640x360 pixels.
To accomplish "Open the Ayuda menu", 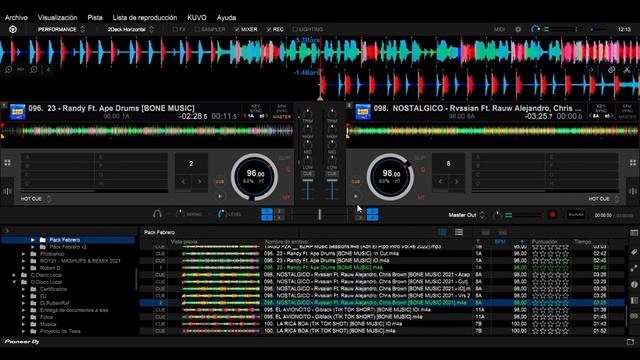I will (x=226, y=18).
